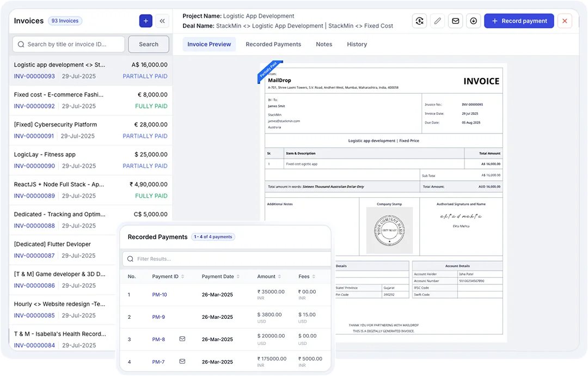The image size is (588, 376).
Task: Switch to the Recorded Payments tab
Action: pos(273,44)
